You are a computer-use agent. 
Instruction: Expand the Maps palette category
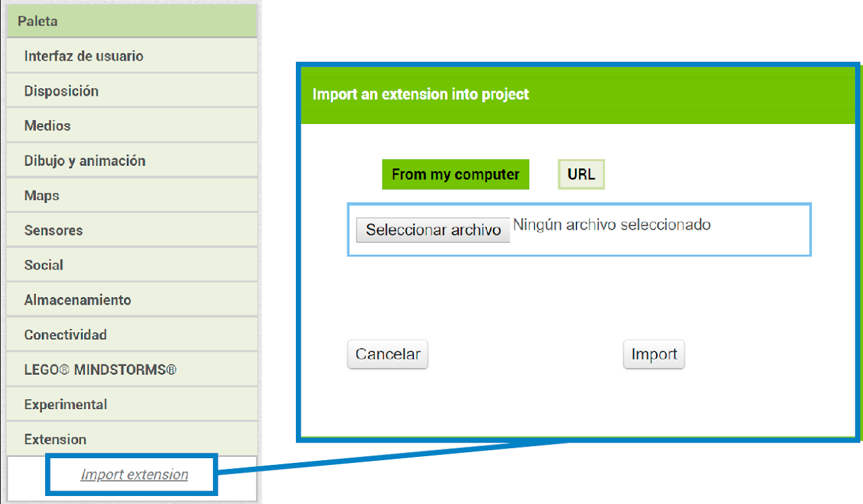click(x=131, y=195)
